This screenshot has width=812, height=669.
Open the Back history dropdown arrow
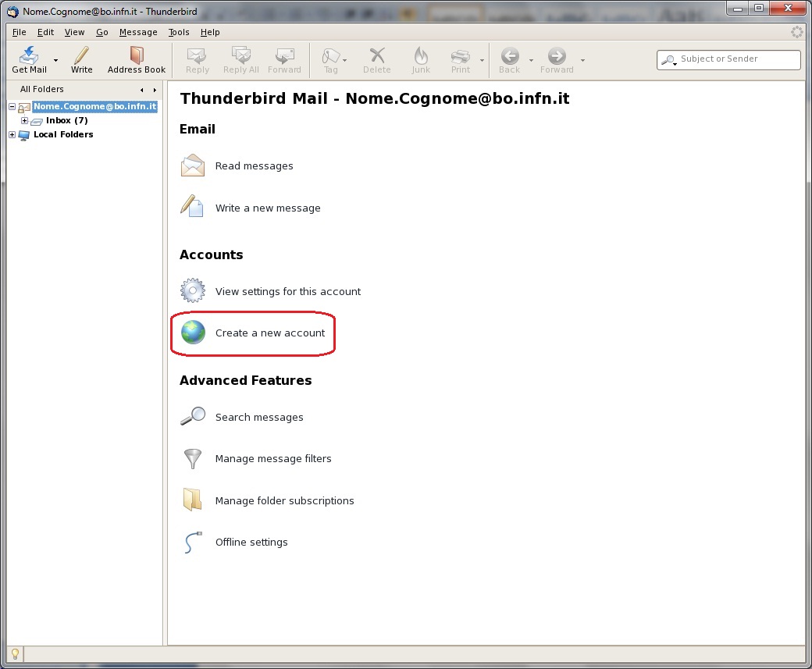tap(532, 61)
